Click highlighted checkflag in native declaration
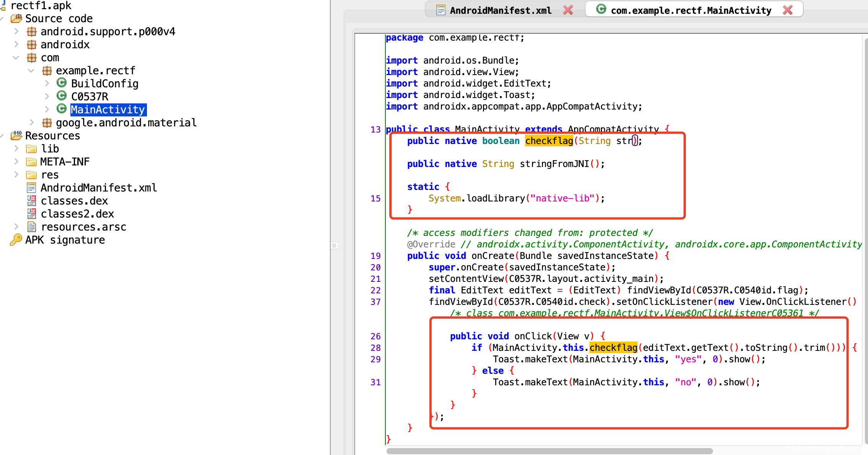 549,141
